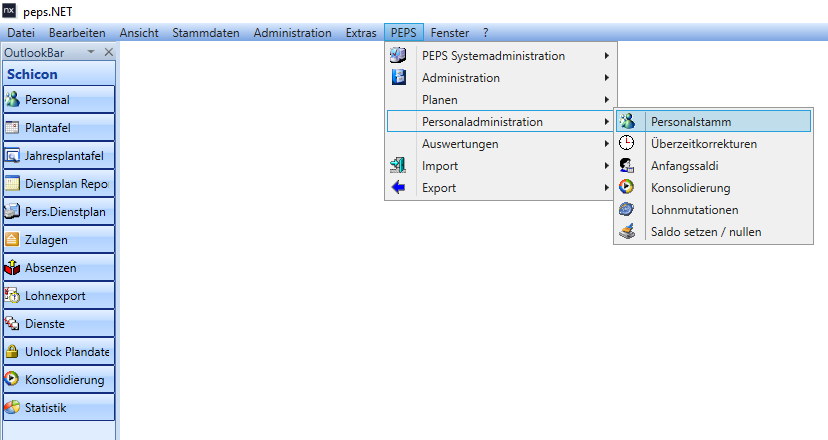Select Lohnmutationen in the submenu
The image size is (828, 440).
[713, 210]
